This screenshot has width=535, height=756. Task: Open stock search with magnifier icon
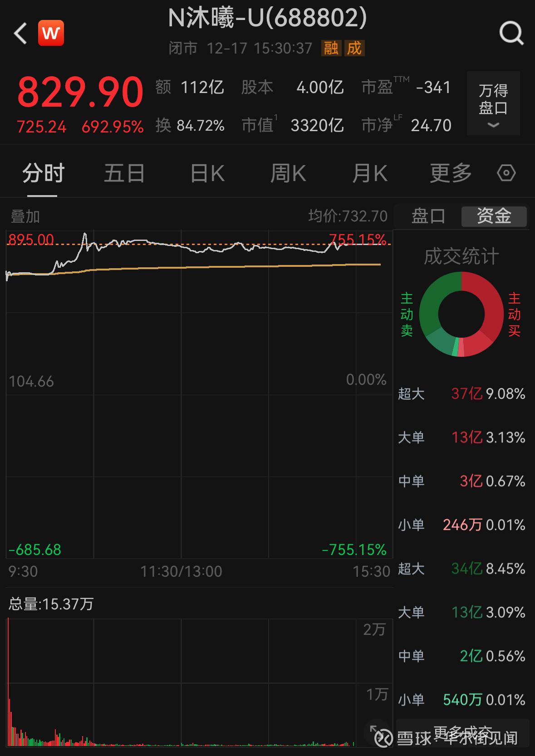pos(511,33)
